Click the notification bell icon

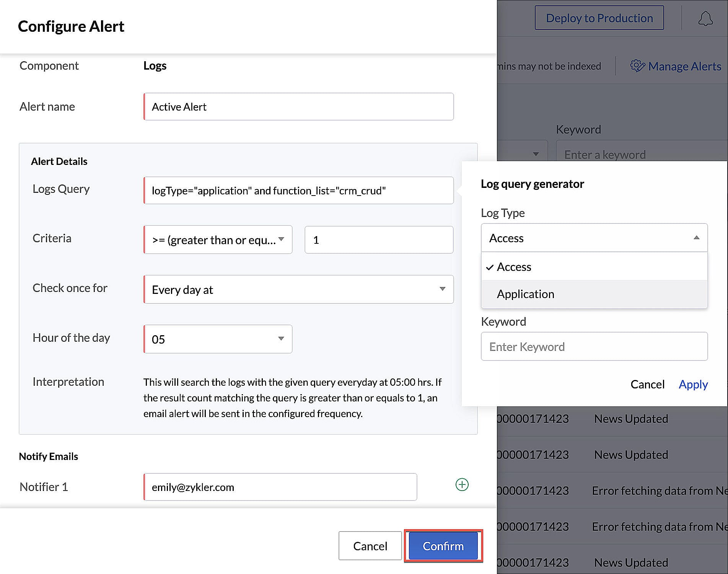[x=705, y=18]
